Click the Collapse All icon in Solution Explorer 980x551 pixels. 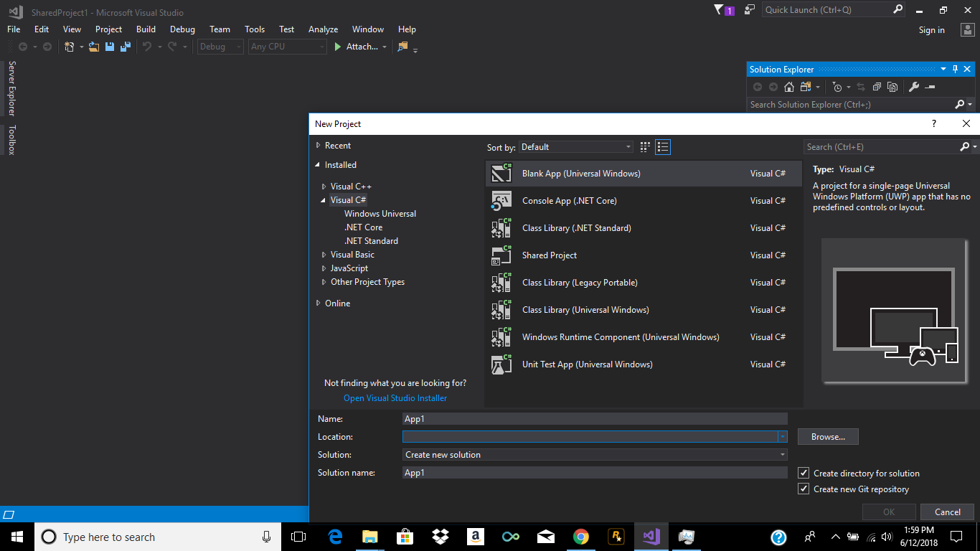pos(877,87)
